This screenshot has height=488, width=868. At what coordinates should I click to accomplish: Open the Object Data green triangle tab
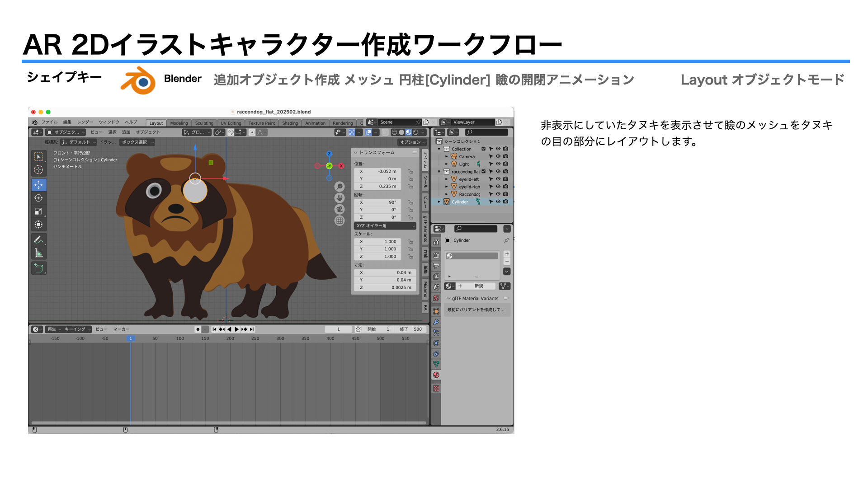click(x=436, y=364)
